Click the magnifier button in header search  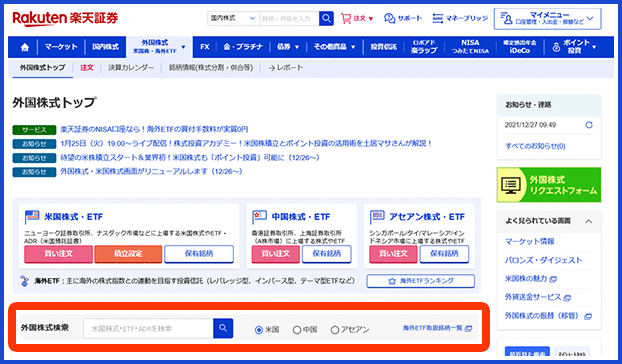tap(326, 18)
